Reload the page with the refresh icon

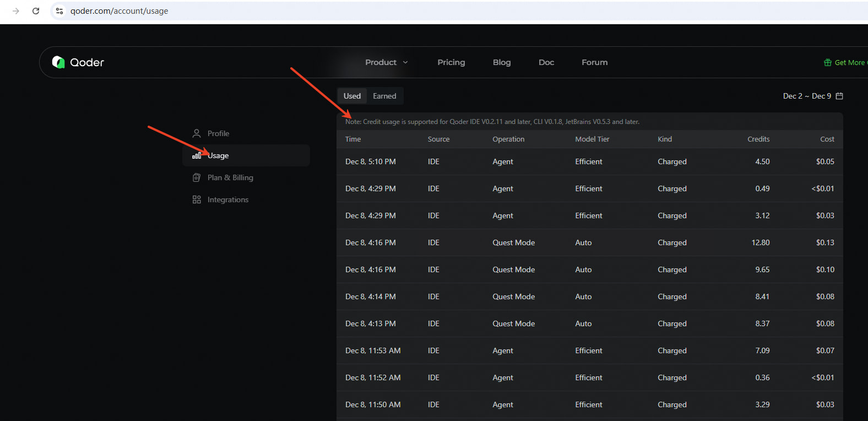pos(36,11)
